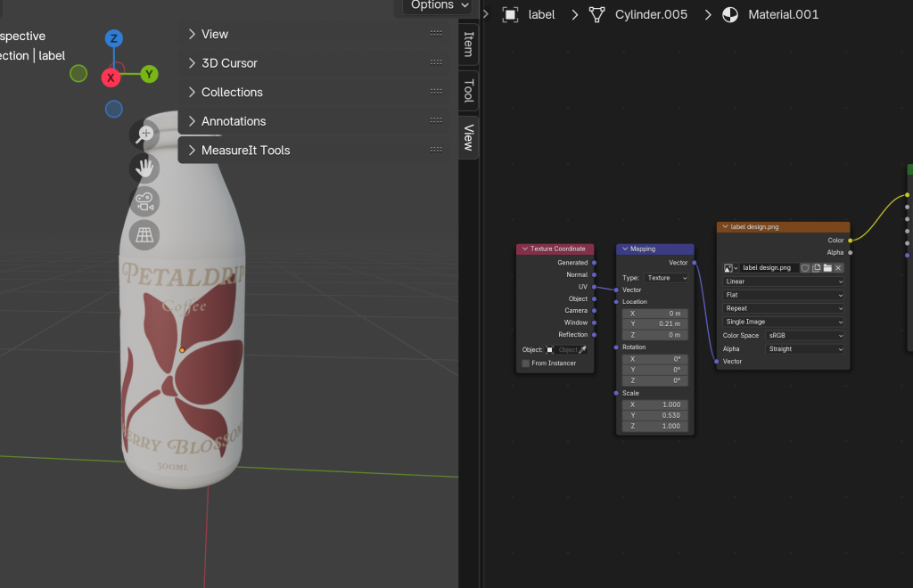The width and height of the screenshot is (913, 588).
Task: Click Material.001 in the breadcrumb
Action: [x=782, y=14]
